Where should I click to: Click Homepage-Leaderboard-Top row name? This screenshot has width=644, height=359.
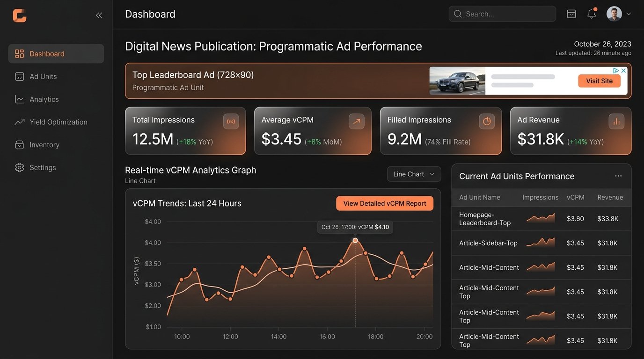point(485,219)
